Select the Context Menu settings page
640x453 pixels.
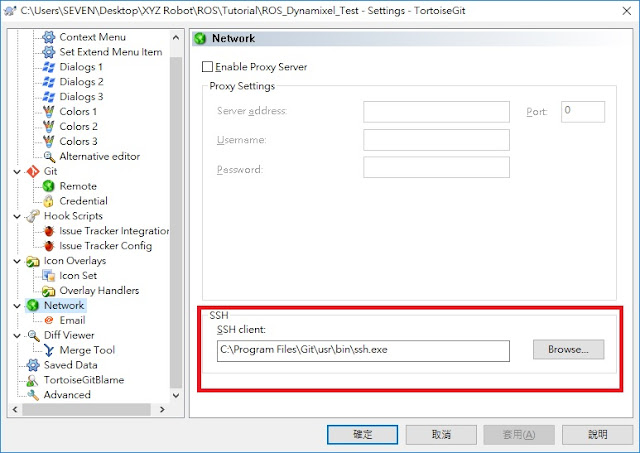point(93,37)
